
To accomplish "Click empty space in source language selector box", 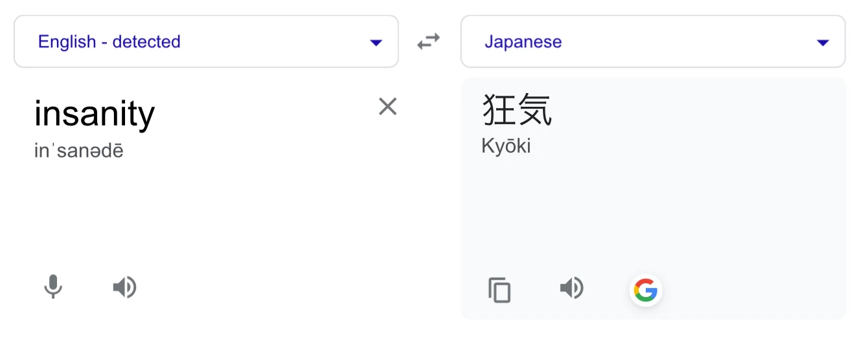I will click(x=272, y=42).
